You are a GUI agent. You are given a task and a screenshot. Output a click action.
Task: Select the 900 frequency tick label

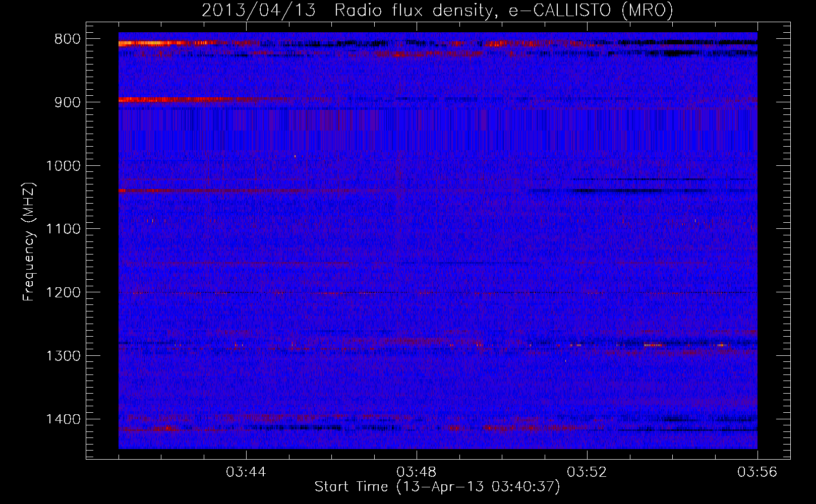[68, 102]
